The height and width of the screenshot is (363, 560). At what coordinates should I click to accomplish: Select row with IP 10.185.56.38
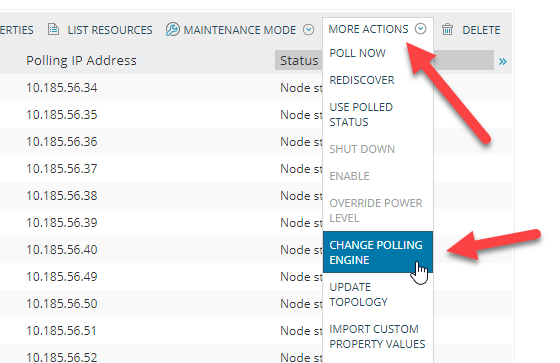point(61,196)
